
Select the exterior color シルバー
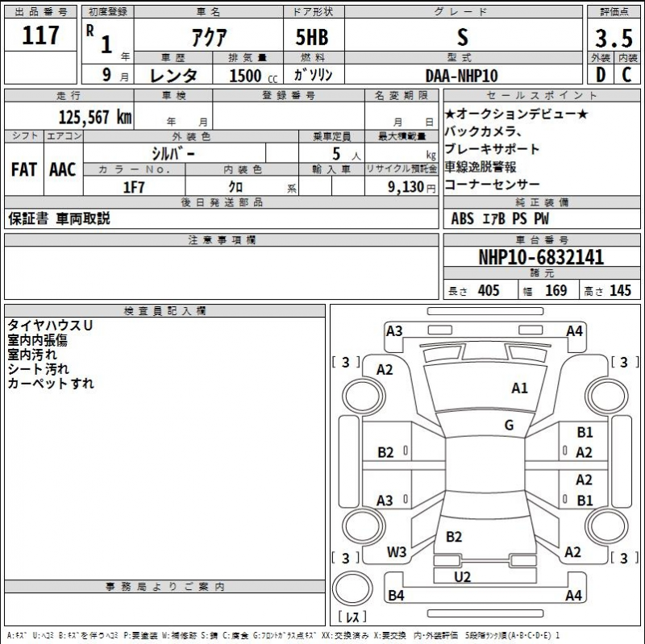(x=173, y=154)
